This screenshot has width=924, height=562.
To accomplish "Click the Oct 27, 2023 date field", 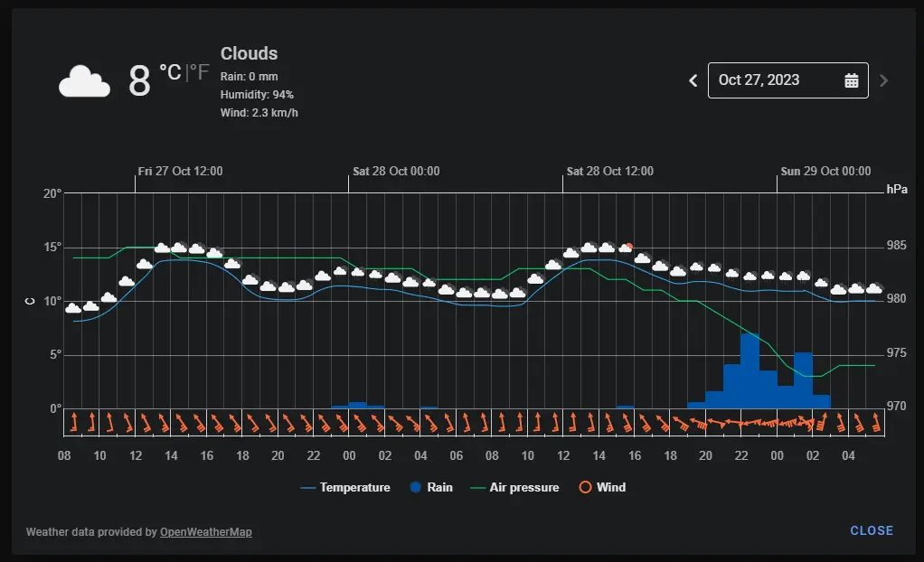I will (x=787, y=80).
